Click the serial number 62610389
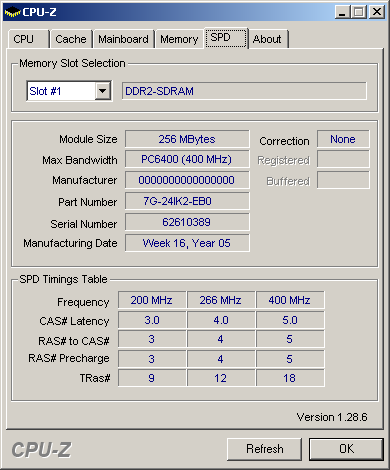 187,222
